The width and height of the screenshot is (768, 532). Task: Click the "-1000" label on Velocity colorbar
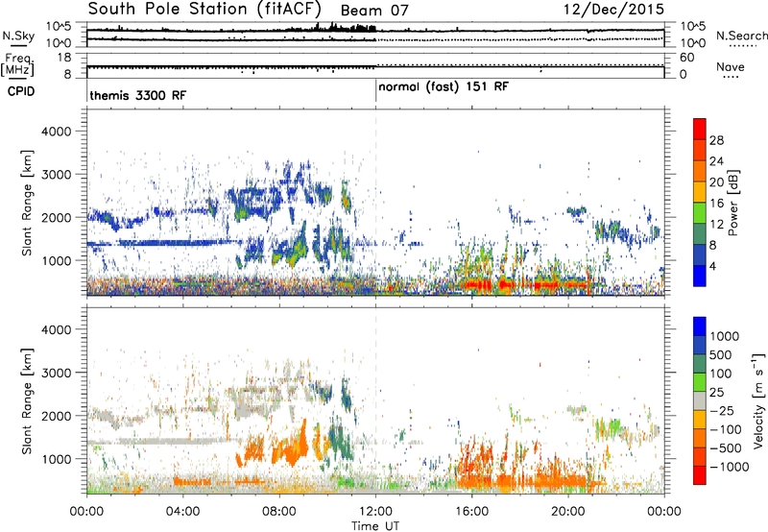coord(730,467)
